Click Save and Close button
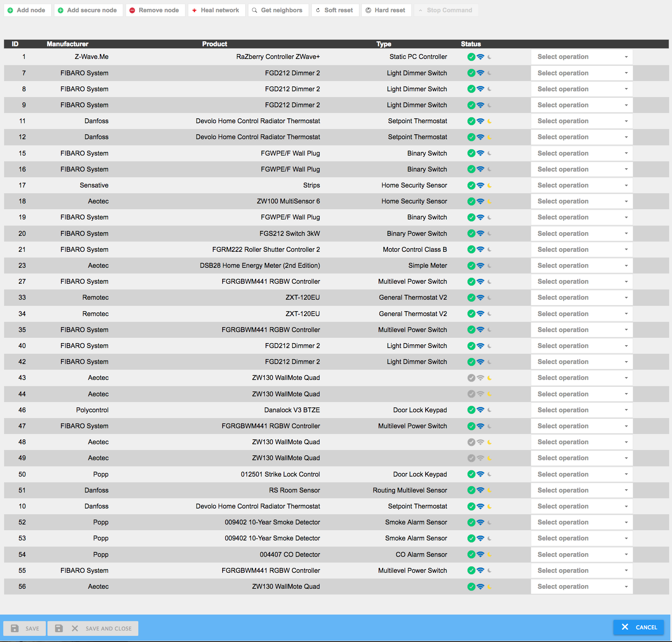 [x=93, y=628]
